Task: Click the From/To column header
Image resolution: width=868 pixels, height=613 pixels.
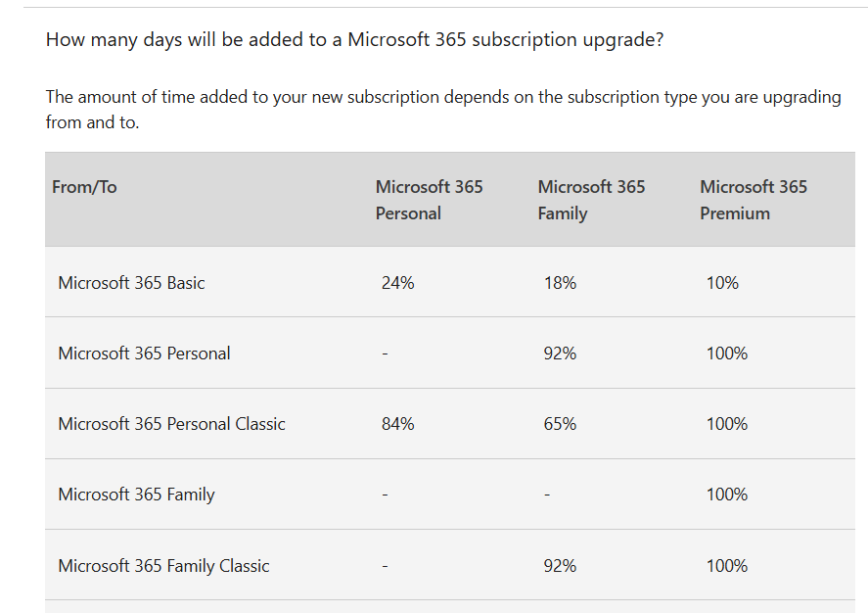Action: [84, 187]
